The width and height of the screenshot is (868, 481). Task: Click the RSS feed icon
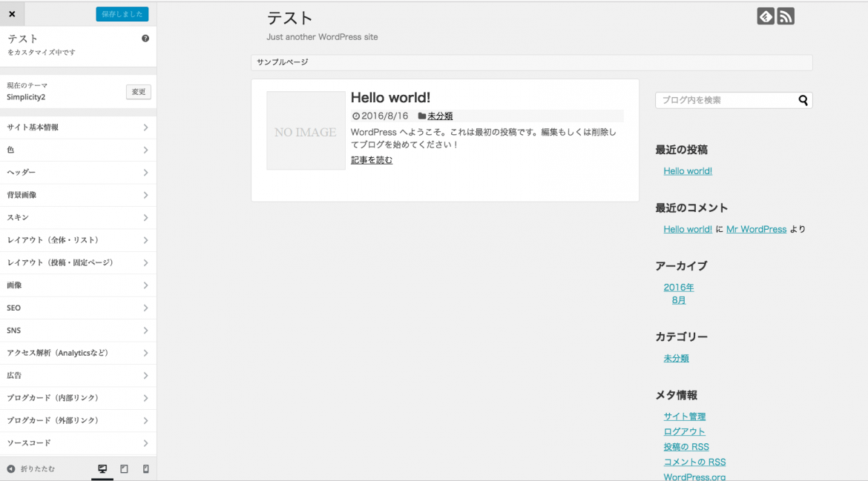[785, 16]
